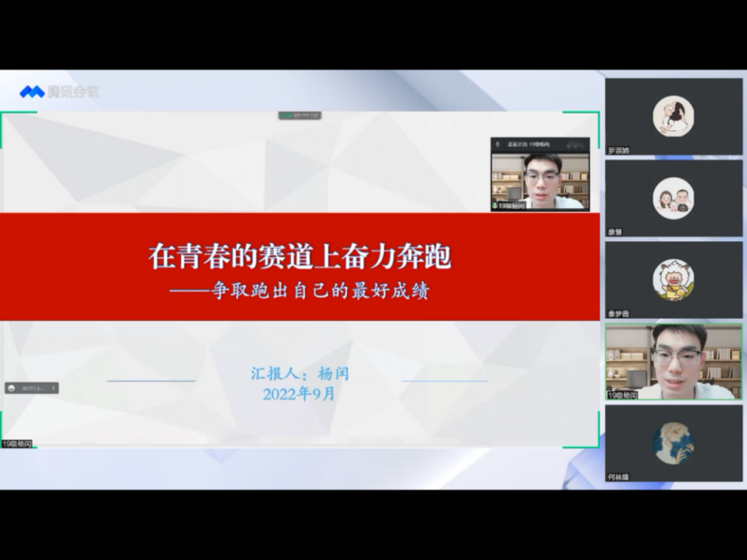Click the collapsed pill toolbar icon on slide's left
747x560 pixels.
12,387
